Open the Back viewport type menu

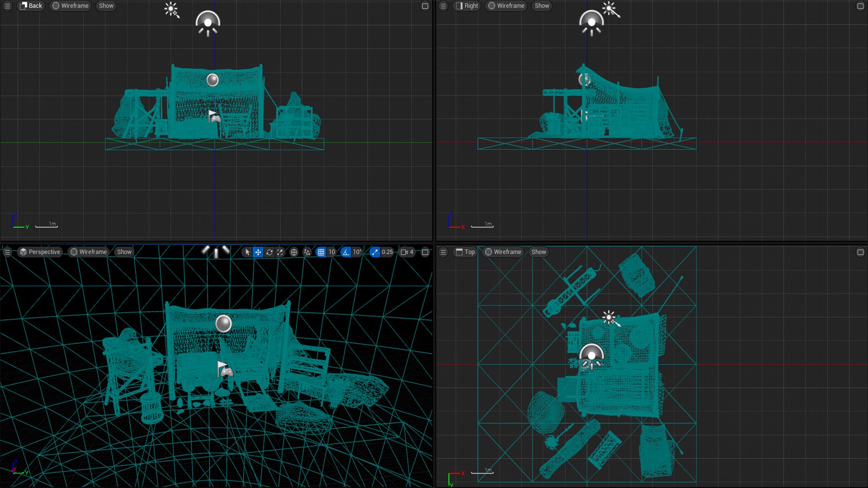(31, 6)
